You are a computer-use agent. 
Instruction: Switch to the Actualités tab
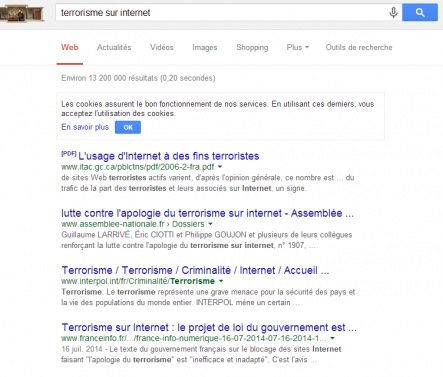[114, 47]
